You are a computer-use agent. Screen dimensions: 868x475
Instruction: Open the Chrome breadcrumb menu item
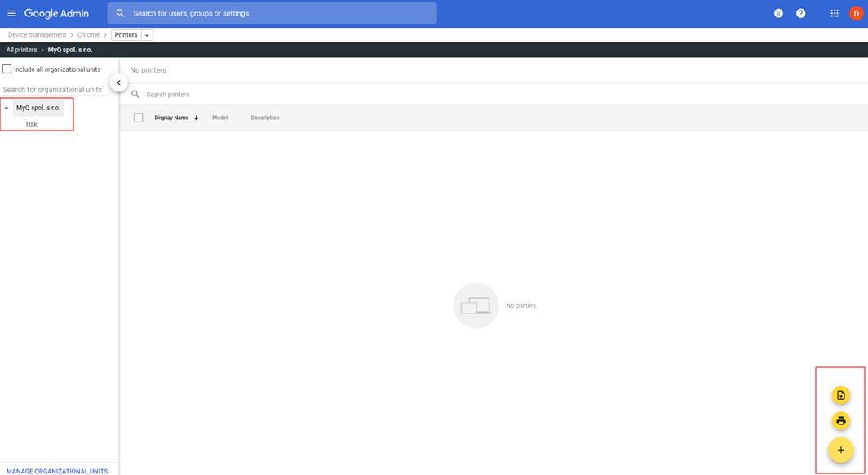tap(88, 34)
